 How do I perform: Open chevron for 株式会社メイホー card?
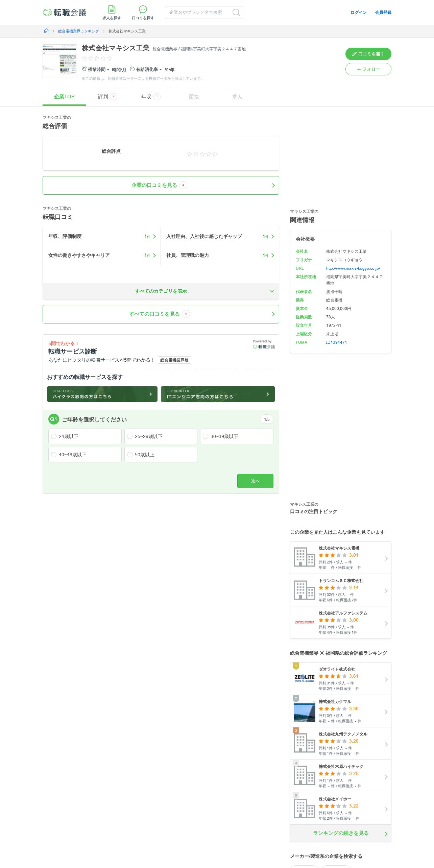pyautogui.click(x=386, y=809)
